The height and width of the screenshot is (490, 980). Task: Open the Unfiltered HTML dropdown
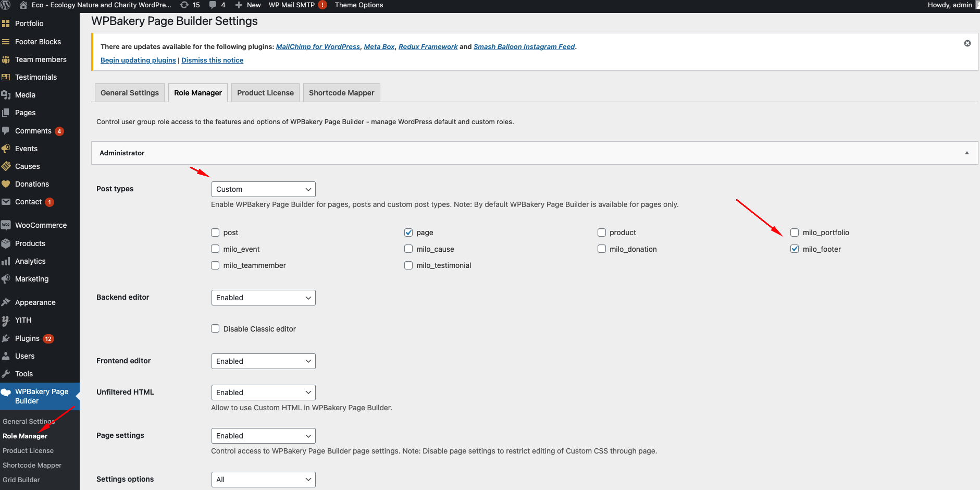pyautogui.click(x=264, y=393)
